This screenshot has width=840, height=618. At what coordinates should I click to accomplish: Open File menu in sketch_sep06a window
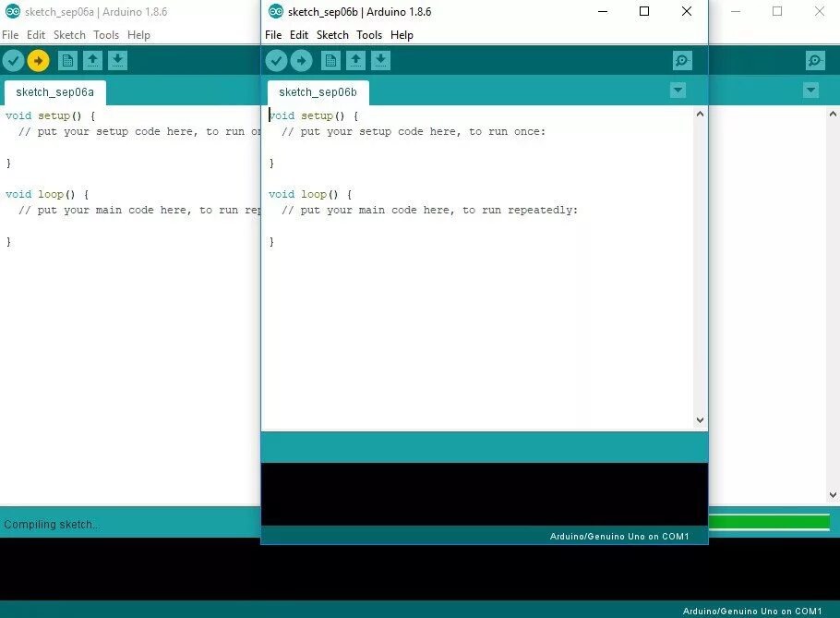(x=10, y=35)
